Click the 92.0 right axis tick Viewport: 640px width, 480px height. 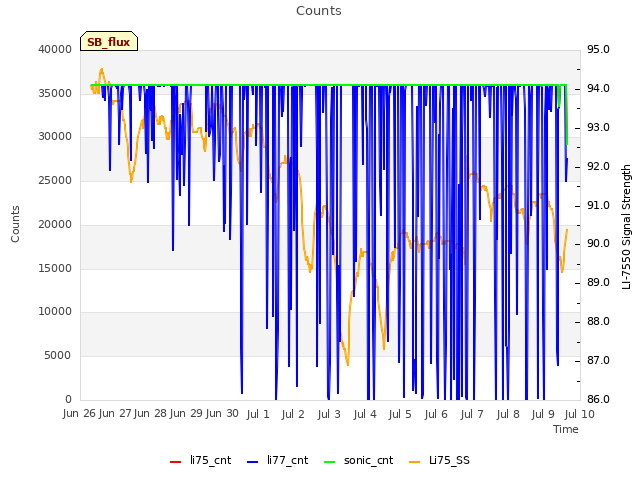coord(598,166)
